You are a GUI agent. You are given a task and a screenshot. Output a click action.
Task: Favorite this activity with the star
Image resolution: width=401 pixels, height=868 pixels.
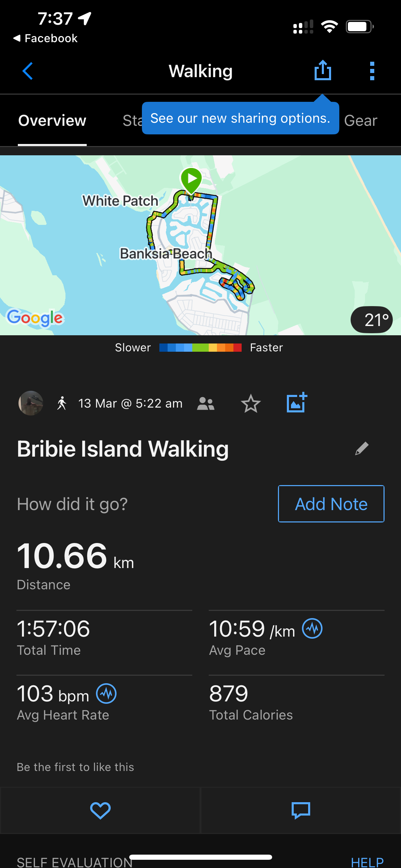click(251, 403)
